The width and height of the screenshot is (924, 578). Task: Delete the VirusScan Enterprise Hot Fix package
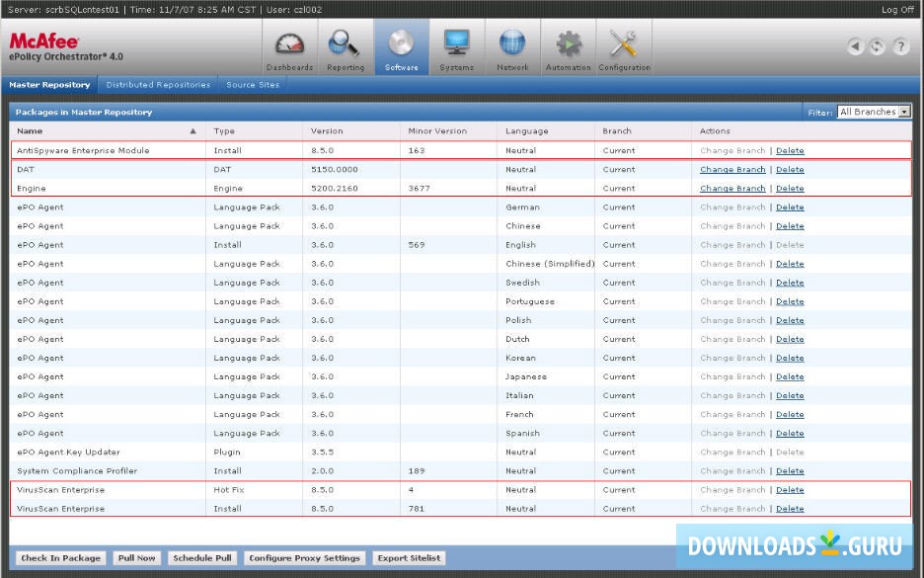click(790, 490)
